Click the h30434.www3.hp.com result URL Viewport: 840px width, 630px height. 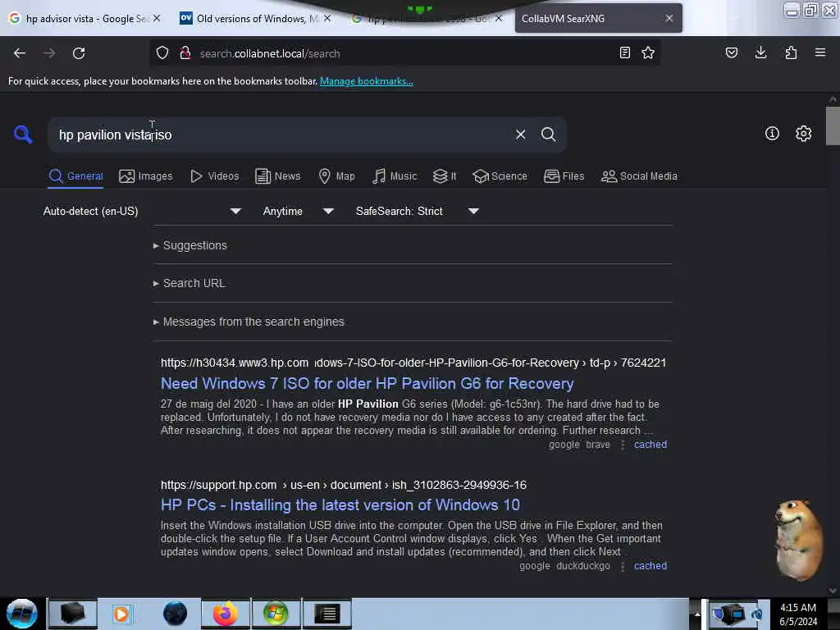coord(413,363)
